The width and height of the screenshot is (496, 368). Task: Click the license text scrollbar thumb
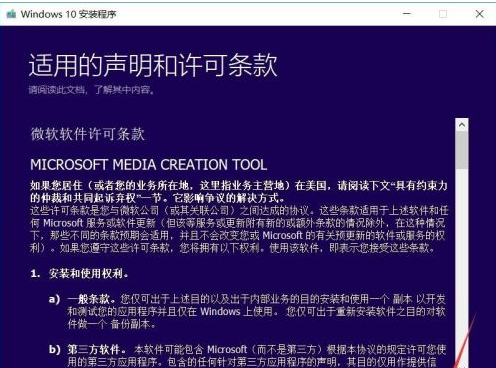(462, 150)
